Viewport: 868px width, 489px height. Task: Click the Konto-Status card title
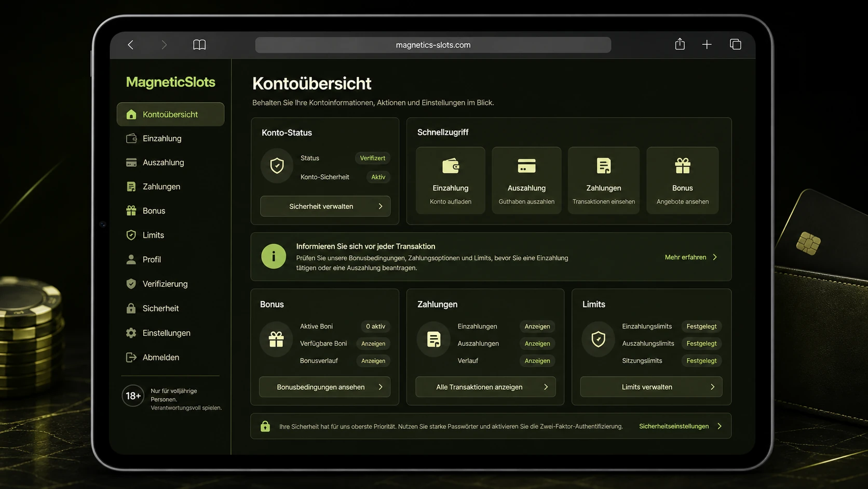pyautogui.click(x=287, y=133)
